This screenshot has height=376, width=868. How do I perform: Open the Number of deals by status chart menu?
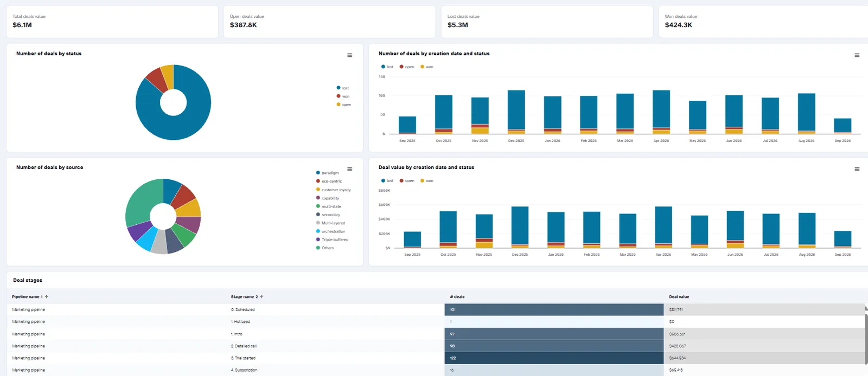pyautogui.click(x=350, y=55)
